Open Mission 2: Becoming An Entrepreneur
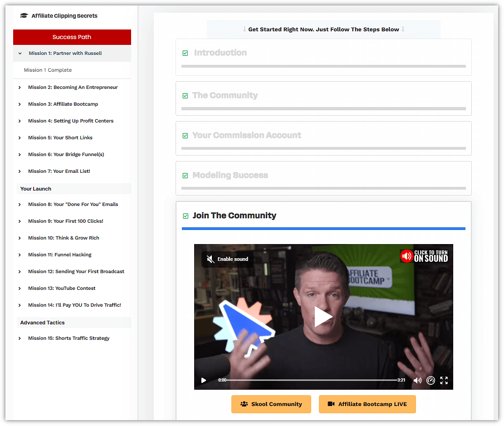The height and width of the screenshot is (426, 504). pos(73,88)
